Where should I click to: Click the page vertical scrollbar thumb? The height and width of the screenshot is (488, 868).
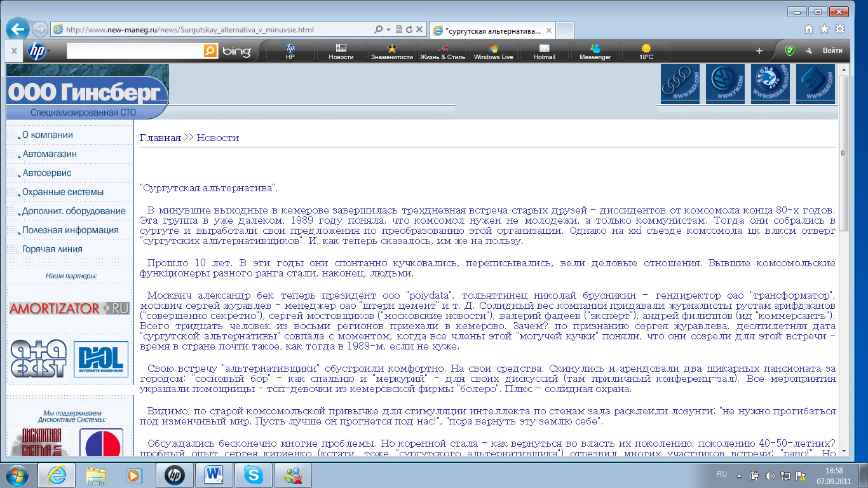(844, 154)
